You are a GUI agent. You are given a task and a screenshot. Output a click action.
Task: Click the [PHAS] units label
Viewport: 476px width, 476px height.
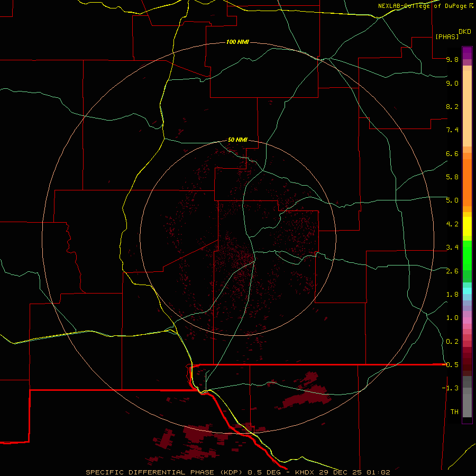pos(447,36)
